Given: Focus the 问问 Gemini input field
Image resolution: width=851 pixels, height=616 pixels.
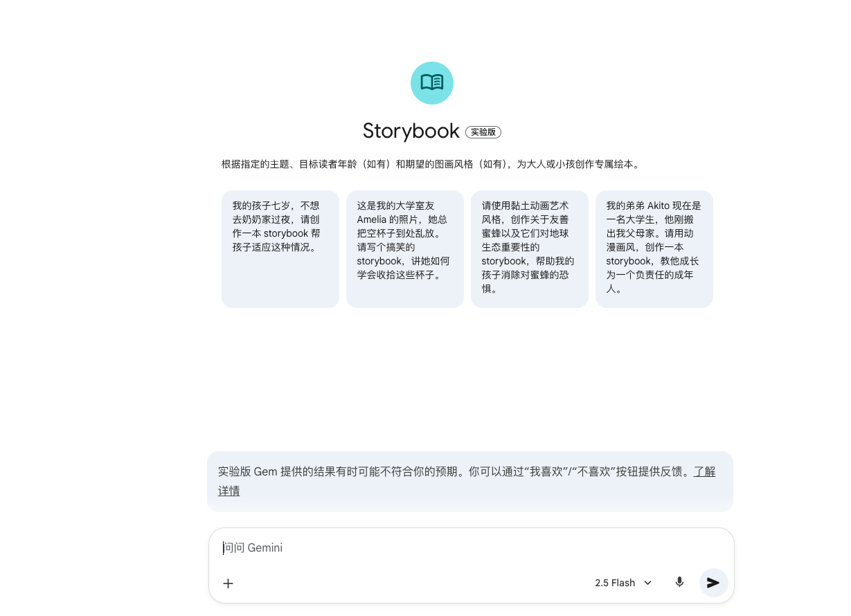Looking at the screenshot, I should click(471, 548).
